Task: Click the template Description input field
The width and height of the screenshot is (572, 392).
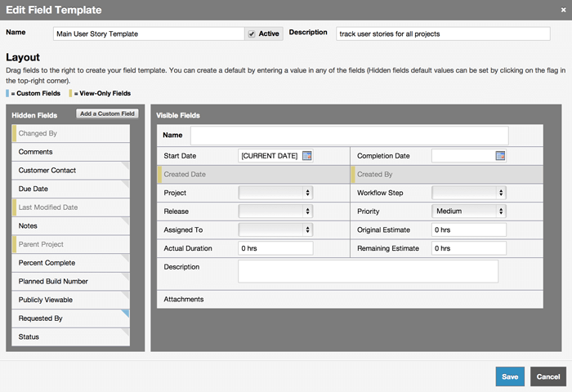Action: point(443,34)
